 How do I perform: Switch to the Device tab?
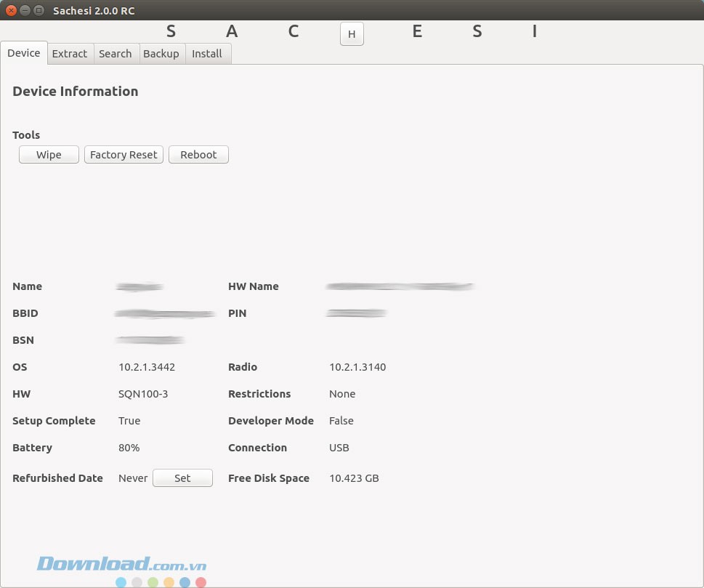coord(24,53)
